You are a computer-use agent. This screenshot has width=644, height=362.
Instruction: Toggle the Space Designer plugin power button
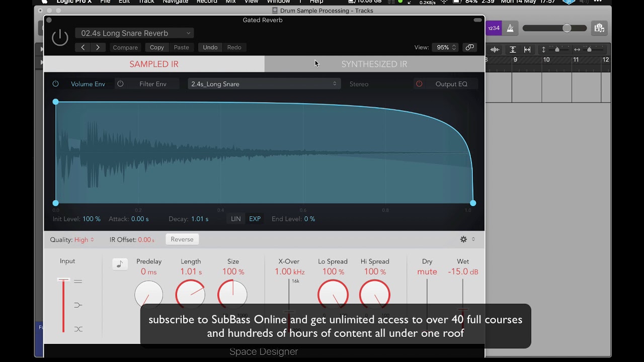tap(60, 38)
